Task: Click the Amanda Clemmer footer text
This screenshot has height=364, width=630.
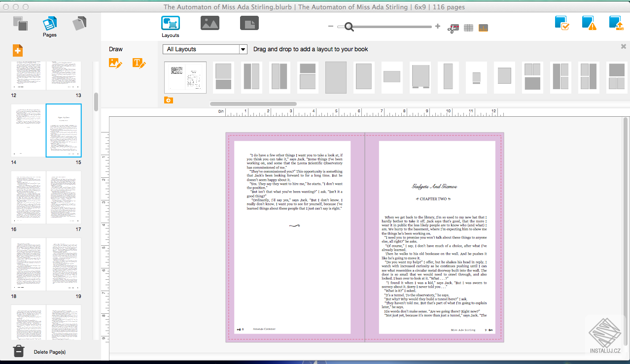Action: click(264, 329)
